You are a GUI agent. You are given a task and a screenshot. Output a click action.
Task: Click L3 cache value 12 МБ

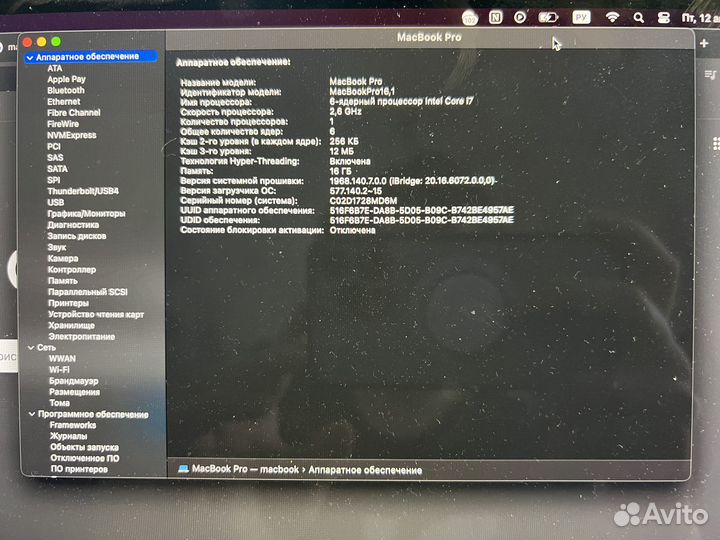342,151
